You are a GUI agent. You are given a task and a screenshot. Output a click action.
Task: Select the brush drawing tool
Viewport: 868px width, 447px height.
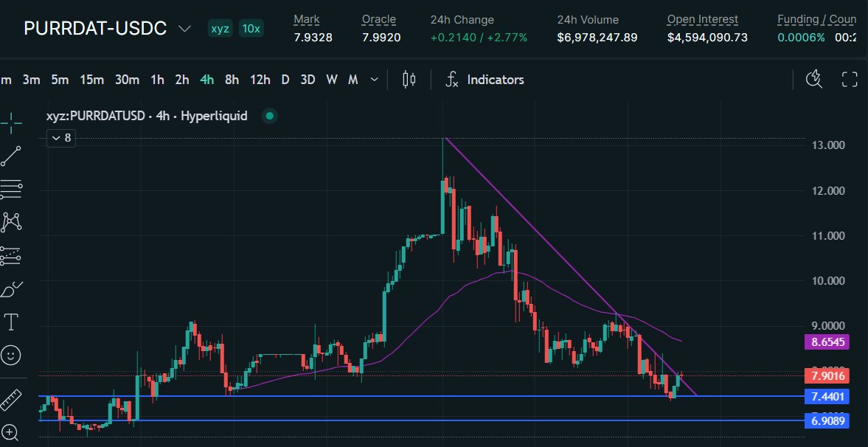click(10, 288)
